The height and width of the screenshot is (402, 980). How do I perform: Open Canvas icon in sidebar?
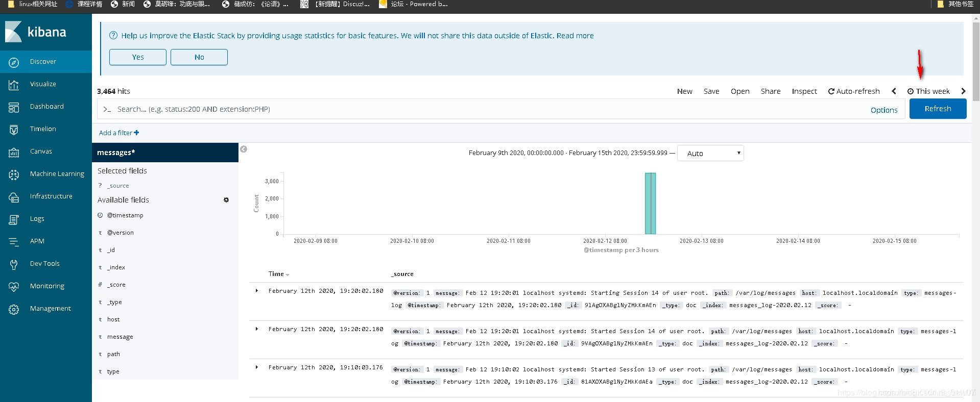[14, 152]
